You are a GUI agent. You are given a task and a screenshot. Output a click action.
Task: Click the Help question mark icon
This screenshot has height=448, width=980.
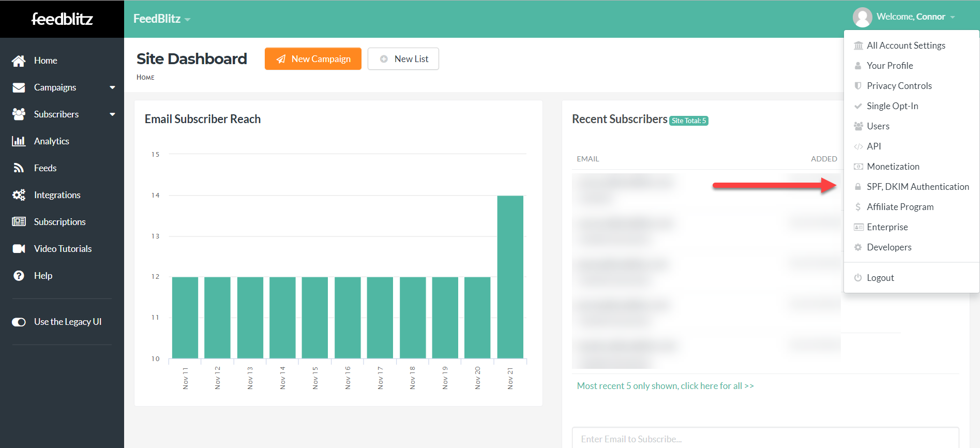point(19,276)
